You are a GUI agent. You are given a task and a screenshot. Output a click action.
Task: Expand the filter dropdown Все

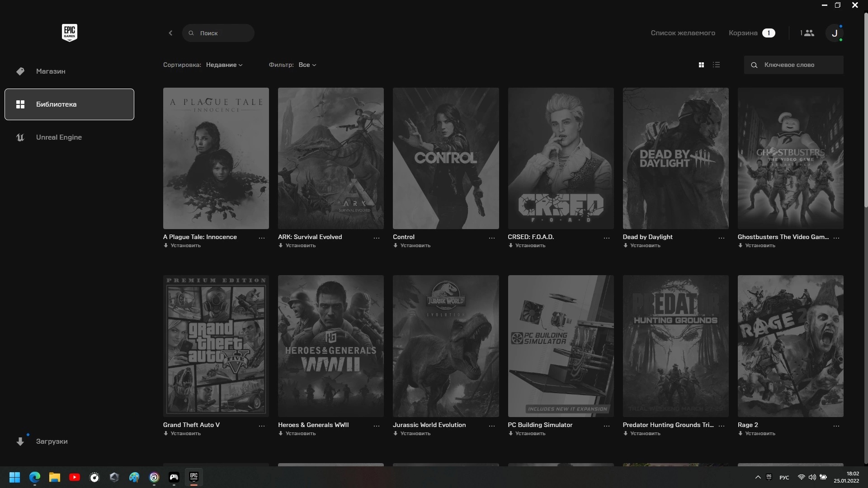[307, 65]
